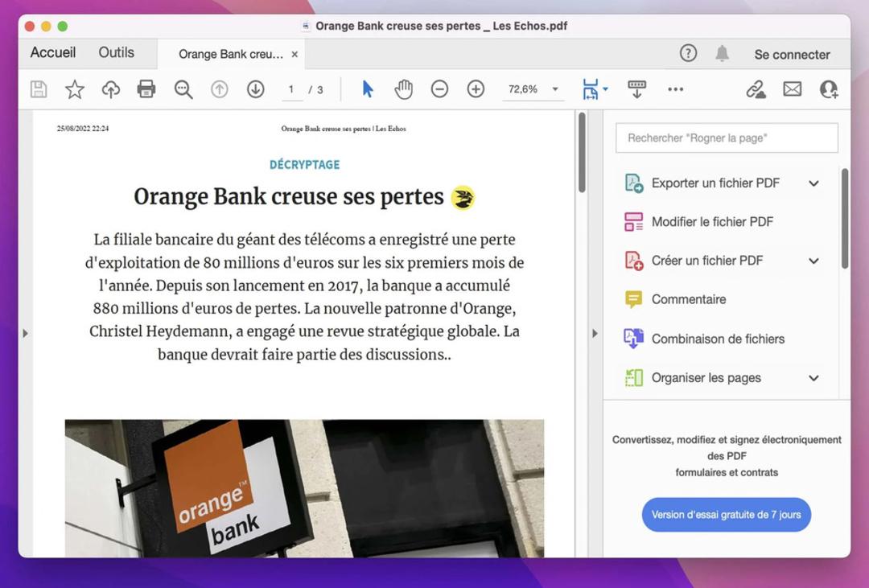Expand Organiser les pages chevron
869x588 pixels.
[x=813, y=378]
